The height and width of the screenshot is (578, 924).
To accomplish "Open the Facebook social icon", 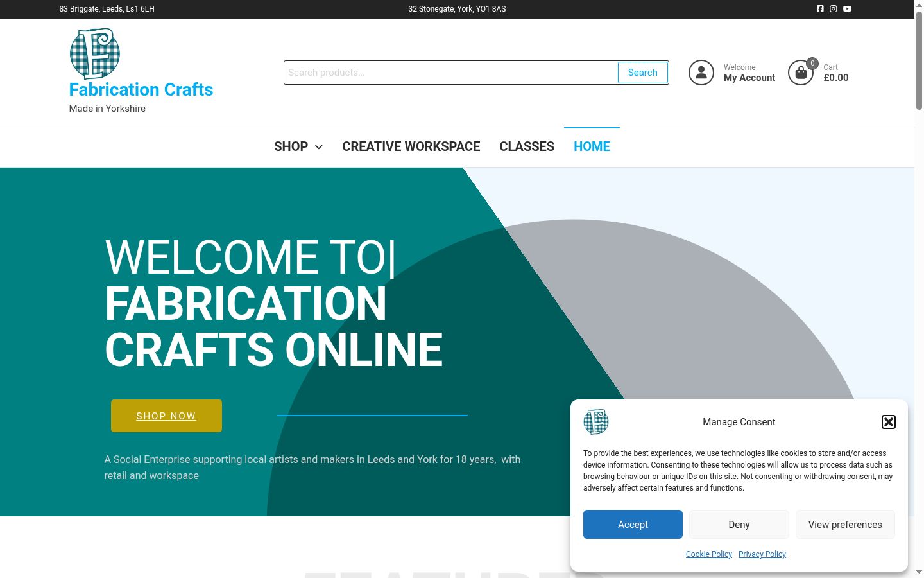I will coord(820,9).
